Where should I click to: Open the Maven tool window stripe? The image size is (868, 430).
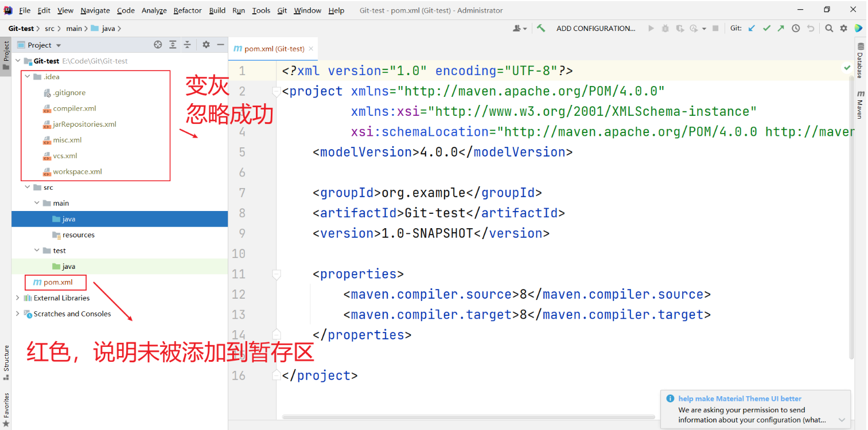(x=861, y=104)
